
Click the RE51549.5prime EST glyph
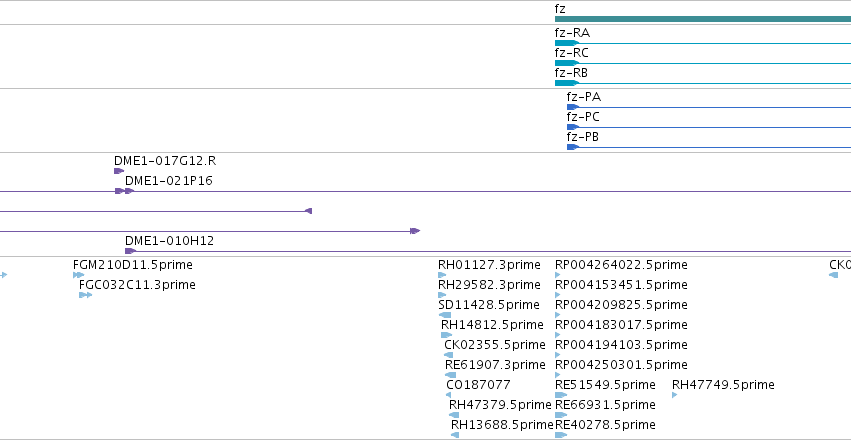coord(561,395)
